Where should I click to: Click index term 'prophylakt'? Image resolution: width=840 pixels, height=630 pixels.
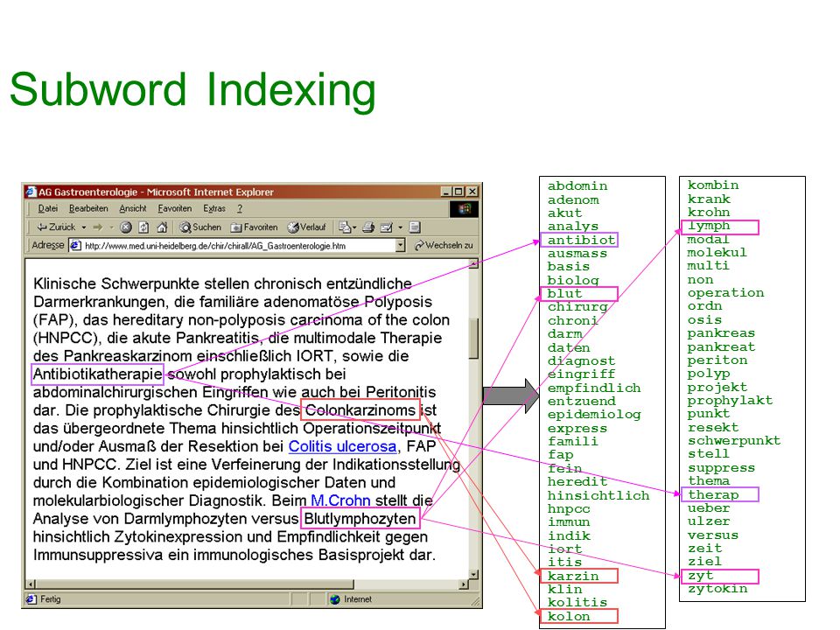pos(730,401)
